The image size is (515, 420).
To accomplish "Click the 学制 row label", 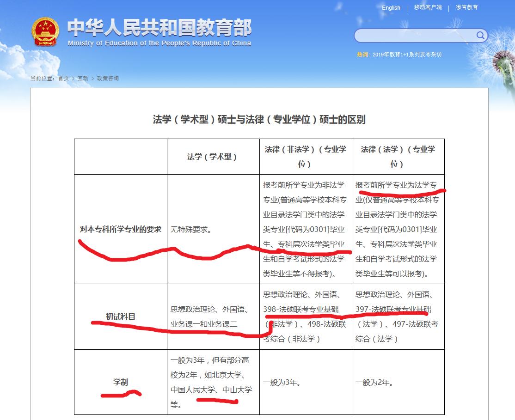I will click(x=120, y=383).
